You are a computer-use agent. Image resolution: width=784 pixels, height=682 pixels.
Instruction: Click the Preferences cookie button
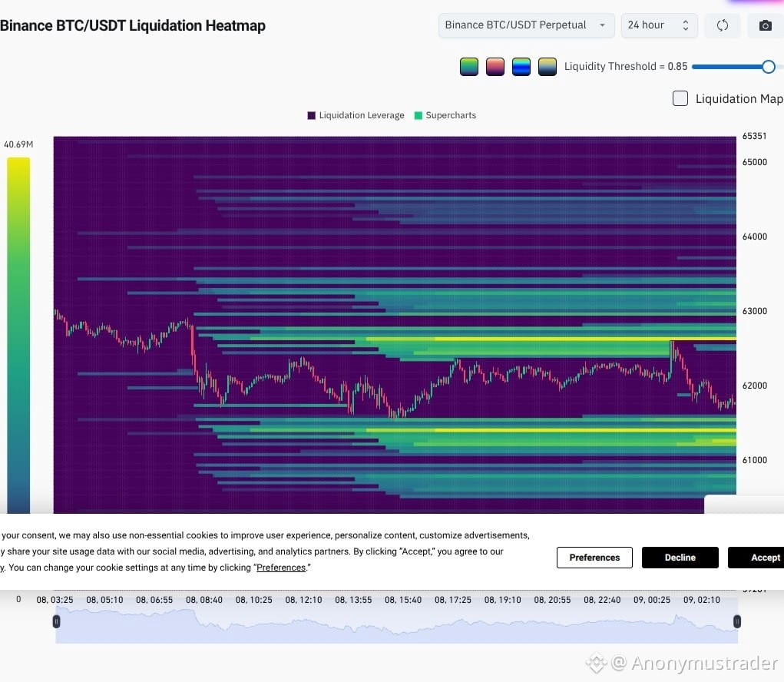point(594,558)
